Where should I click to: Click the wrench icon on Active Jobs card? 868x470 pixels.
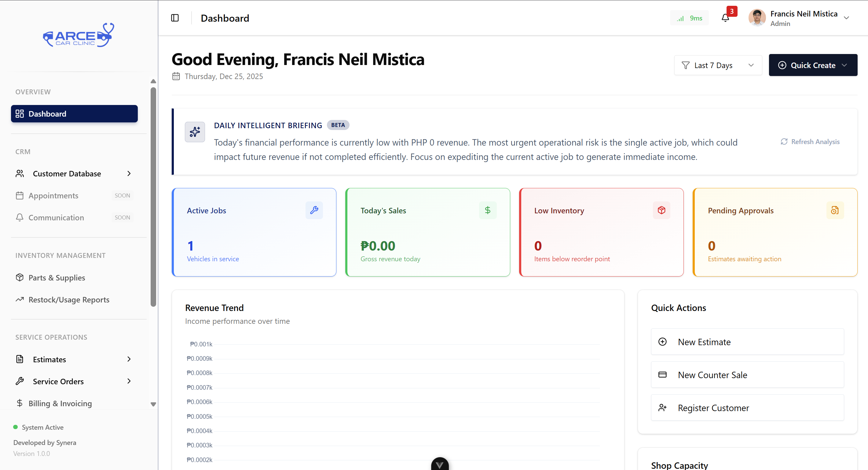pos(314,210)
